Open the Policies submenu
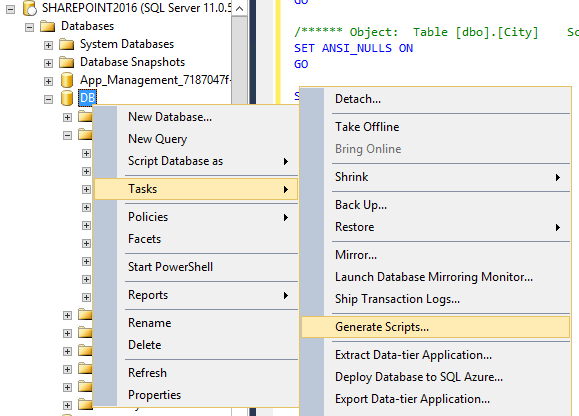Image resolution: width=579 pixels, height=416 pixels. point(196,217)
